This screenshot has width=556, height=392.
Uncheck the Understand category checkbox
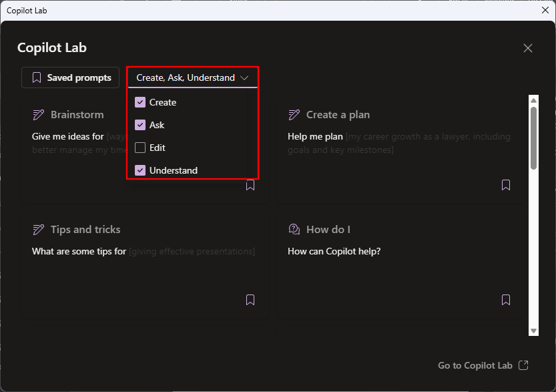tap(140, 170)
